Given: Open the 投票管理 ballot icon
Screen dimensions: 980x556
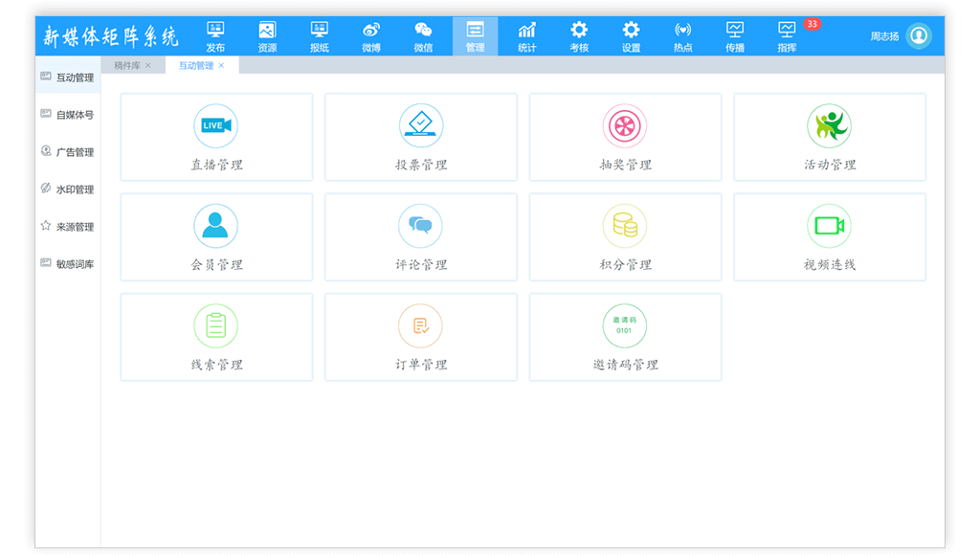Looking at the screenshot, I should [x=421, y=125].
